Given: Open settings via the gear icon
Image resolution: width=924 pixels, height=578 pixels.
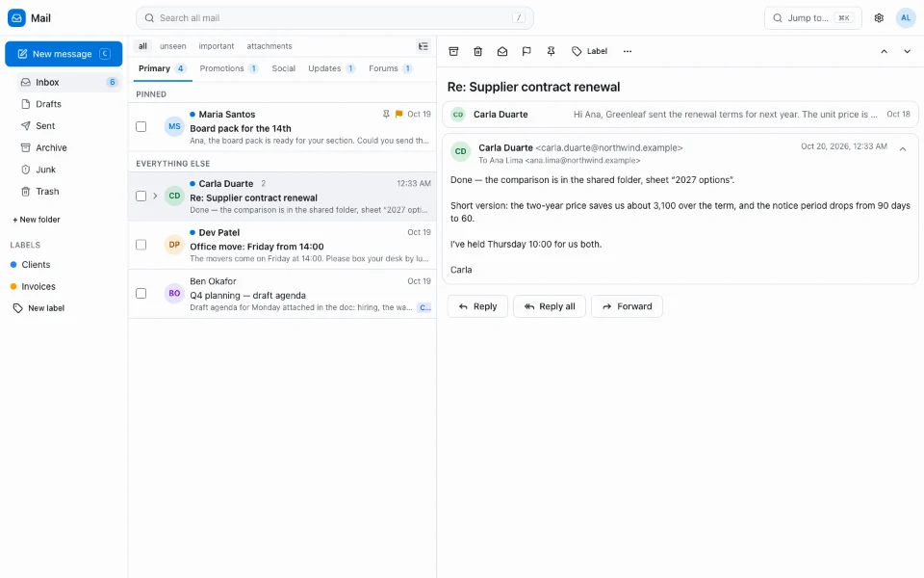Looking at the screenshot, I should (x=879, y=17).
